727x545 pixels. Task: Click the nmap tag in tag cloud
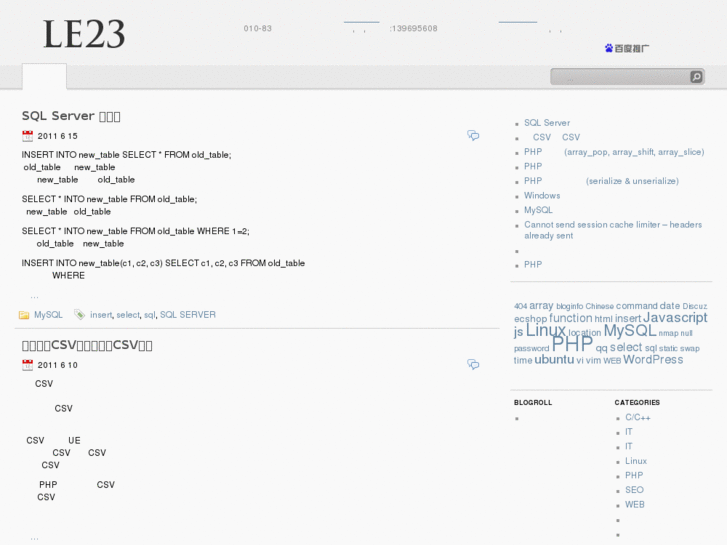[x=668, y=333]
